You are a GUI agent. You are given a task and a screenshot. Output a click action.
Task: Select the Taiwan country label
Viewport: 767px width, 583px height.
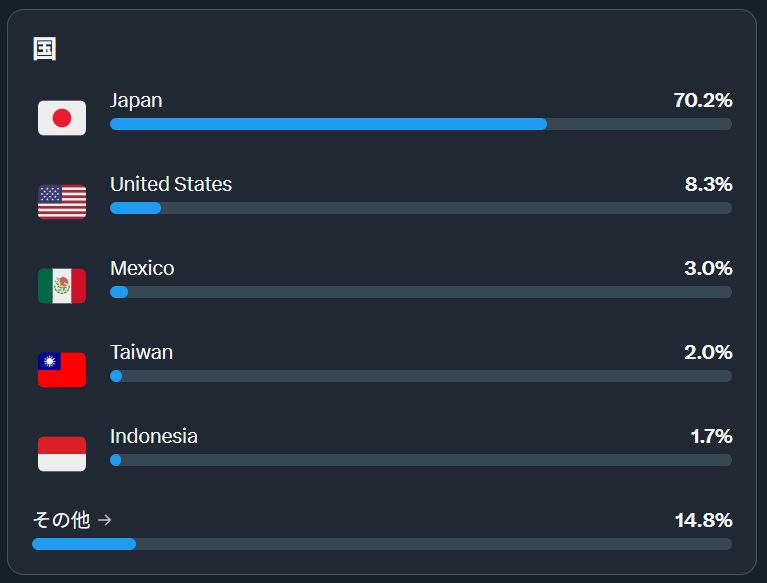click(x=141, y=352)
